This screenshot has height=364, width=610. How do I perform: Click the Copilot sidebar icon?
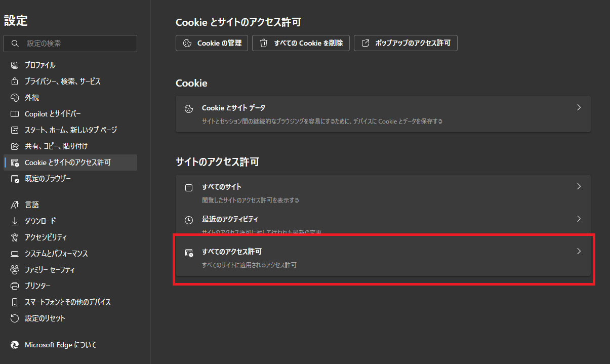pyautogui.click(x=15, y=114)
